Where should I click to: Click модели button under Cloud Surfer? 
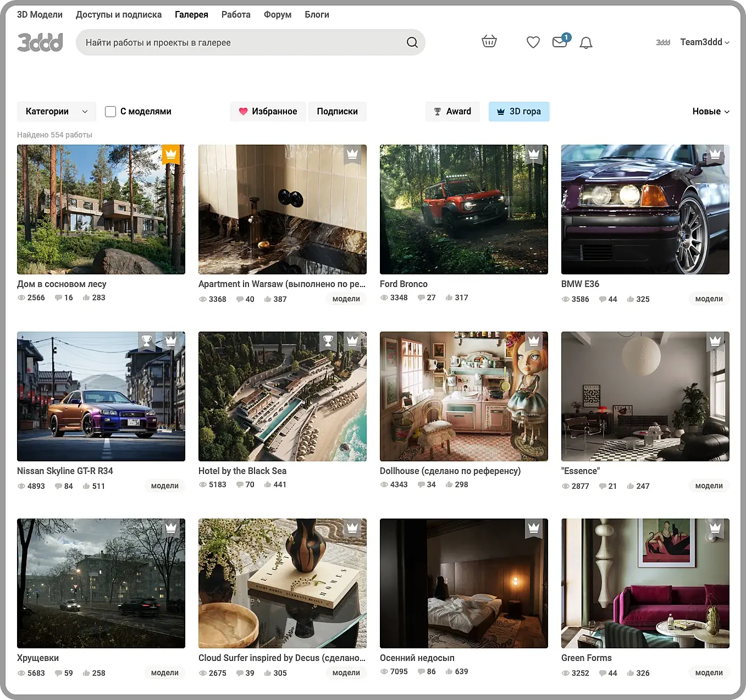(x=346, y=673)
